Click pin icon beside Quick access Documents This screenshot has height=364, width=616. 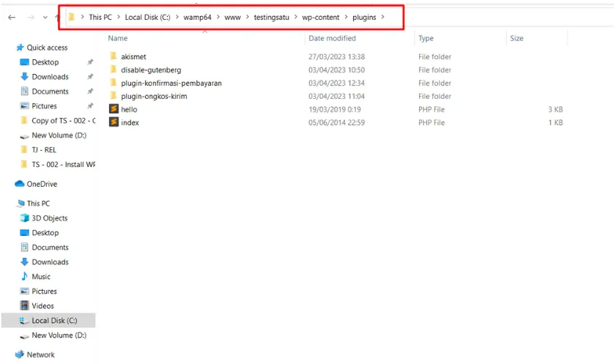(x=90, y=91)
